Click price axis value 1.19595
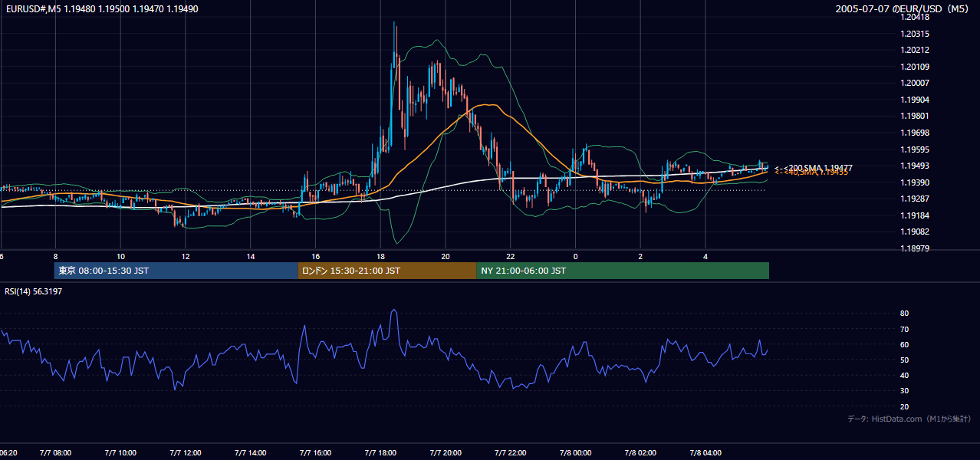Screen dimensions: 980x460 tap(916, 149)
